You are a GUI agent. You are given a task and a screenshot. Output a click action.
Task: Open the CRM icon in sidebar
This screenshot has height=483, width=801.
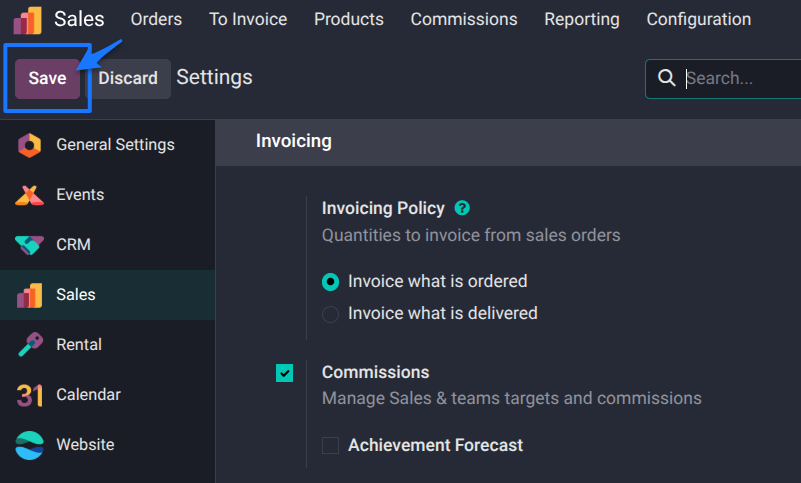(29, 245)
